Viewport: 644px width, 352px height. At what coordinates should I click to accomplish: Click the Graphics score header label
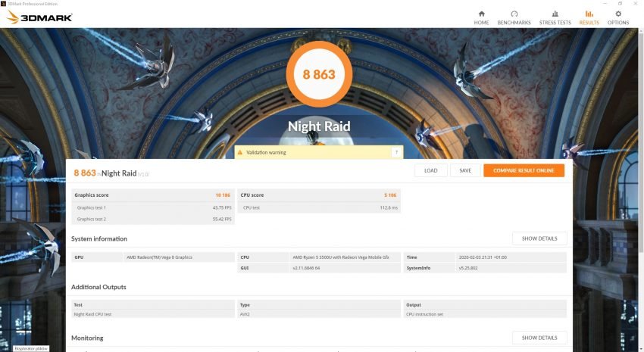92,195
